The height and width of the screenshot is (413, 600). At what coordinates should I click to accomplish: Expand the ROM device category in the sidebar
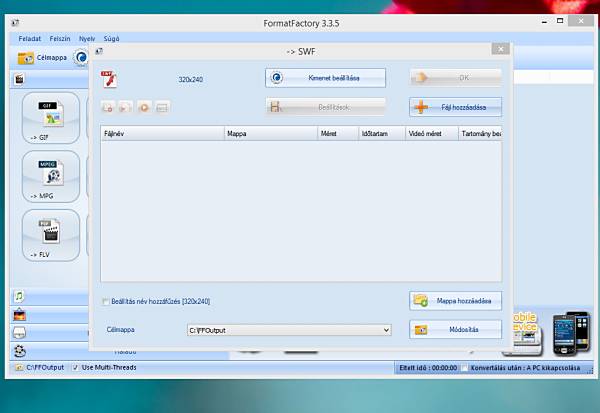coord(49,333)
